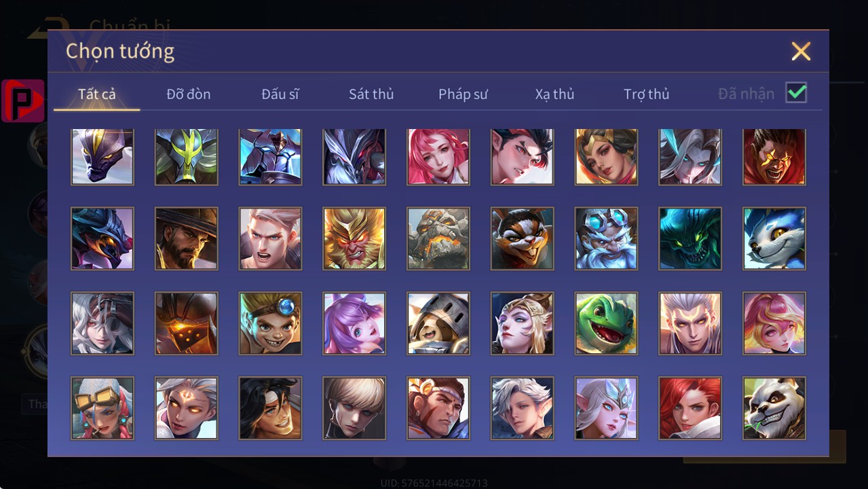Open the Đấu sĩ tab
This screenshot has height=489, width=868.
click(280, 94)
